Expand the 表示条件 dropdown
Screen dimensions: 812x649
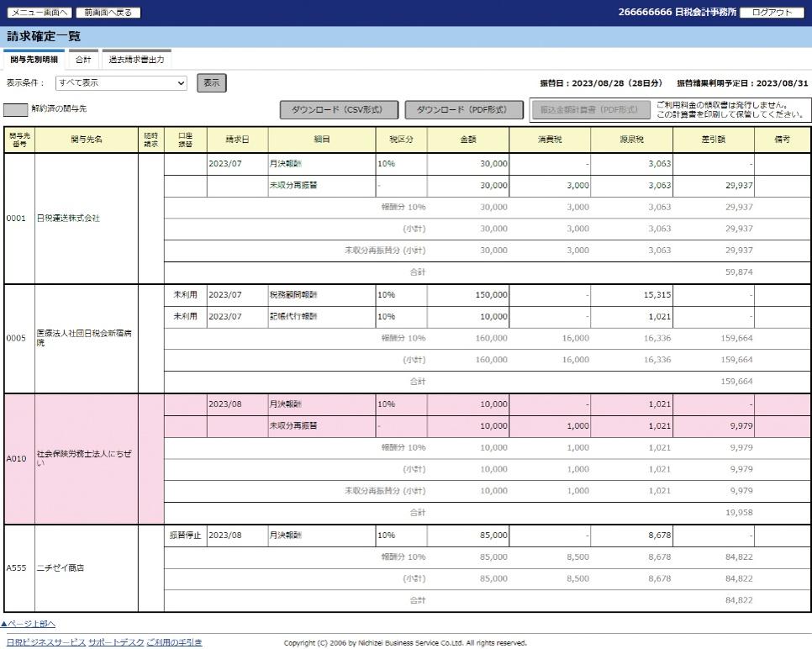121,83
